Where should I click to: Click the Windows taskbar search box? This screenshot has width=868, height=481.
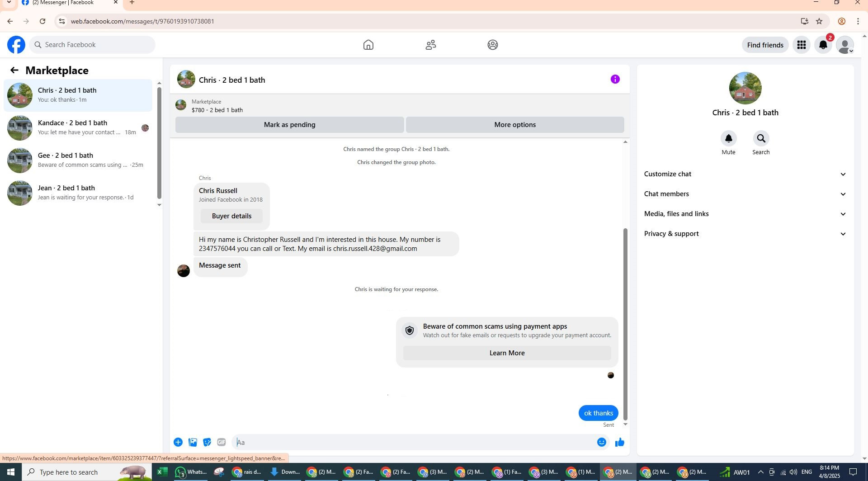coord(88,472)
